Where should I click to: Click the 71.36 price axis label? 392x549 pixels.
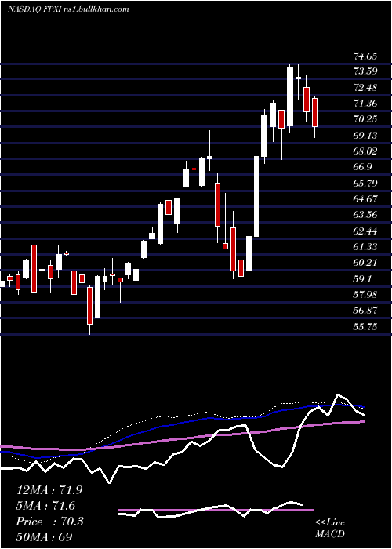[365, 104]
